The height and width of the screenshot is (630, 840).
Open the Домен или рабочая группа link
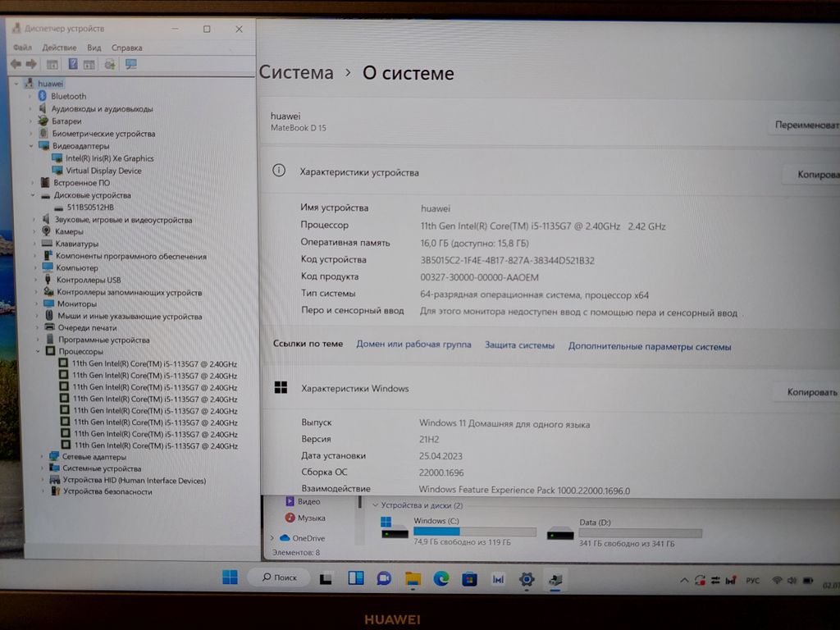(x=413, y=345)
